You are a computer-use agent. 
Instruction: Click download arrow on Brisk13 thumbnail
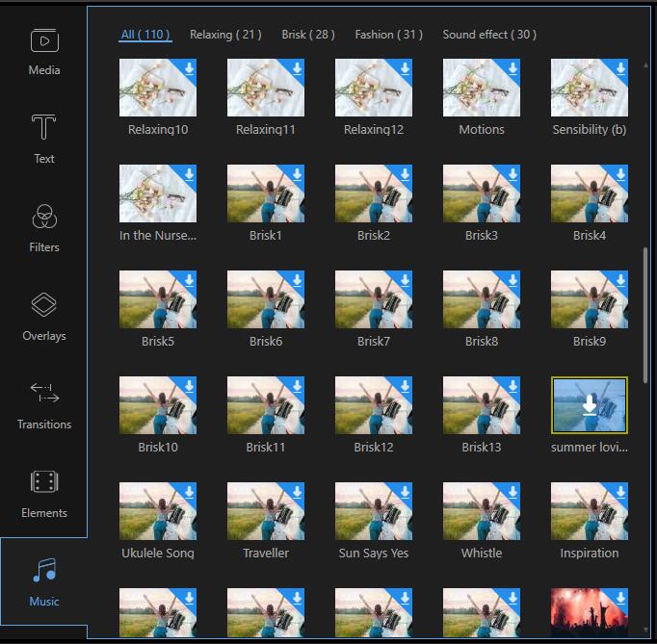tap(512, 386)
